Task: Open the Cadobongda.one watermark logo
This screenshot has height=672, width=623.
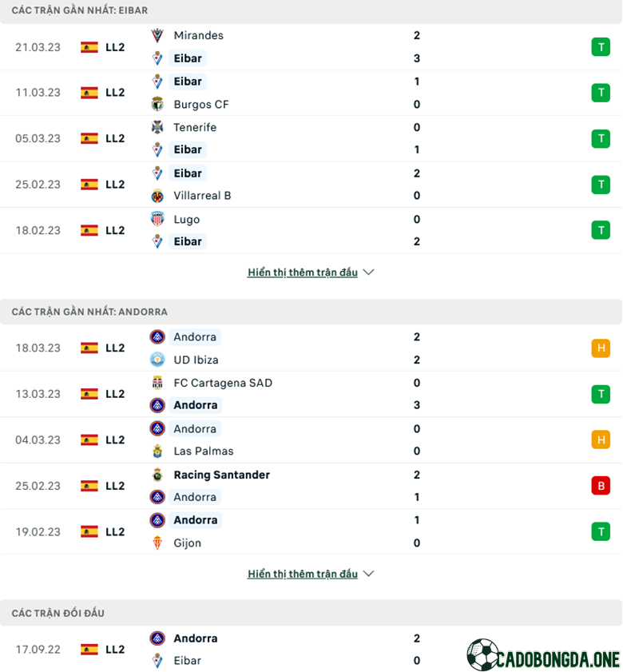Action: (543, 655)
